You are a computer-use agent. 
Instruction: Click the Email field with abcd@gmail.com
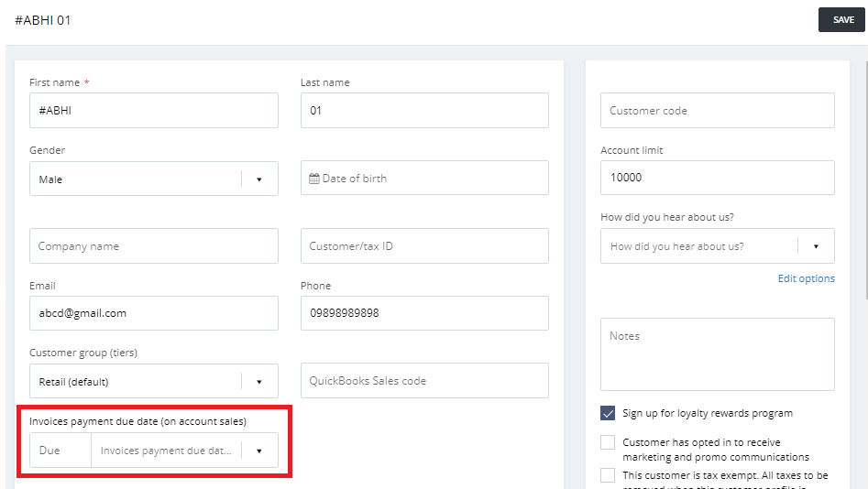coord(154,313)
